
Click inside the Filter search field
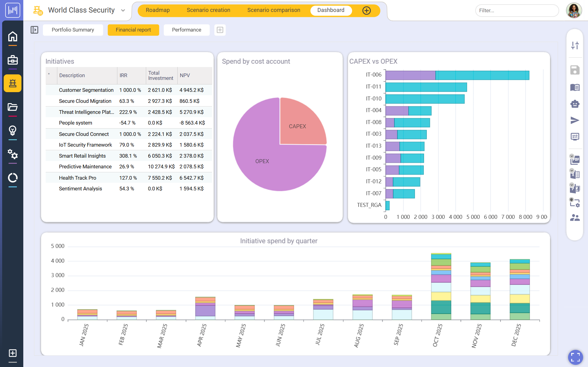coord(517,10)
